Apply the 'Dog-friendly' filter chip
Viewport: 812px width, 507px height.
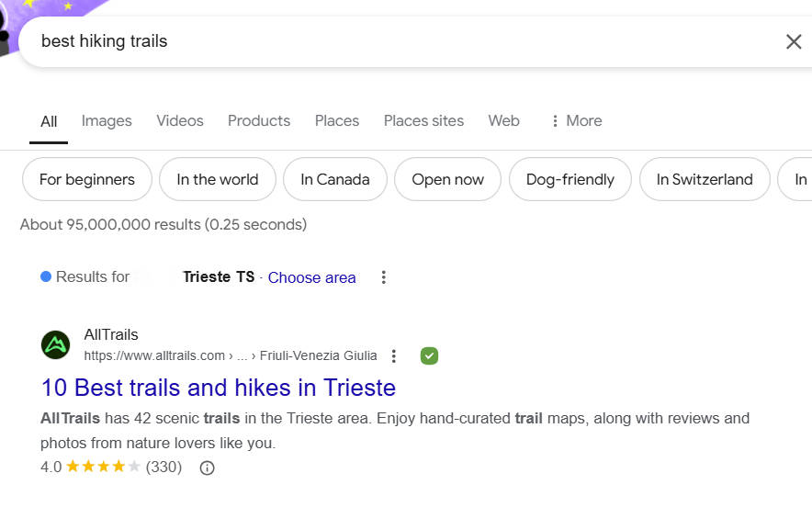(x=570, y=179)
